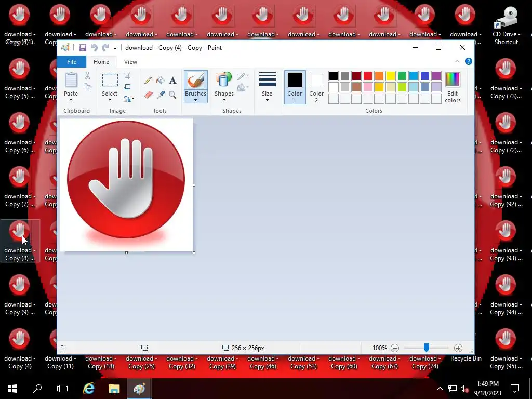Click the muted volume tray icon
The width and height of the screenshot is (532, 399).
(464, 389)
